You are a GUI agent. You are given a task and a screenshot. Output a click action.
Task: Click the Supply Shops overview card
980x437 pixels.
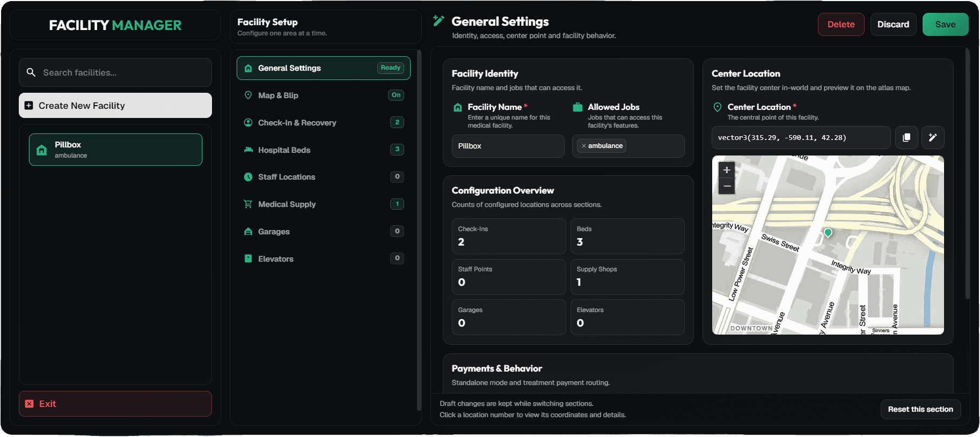pos(627,277)
